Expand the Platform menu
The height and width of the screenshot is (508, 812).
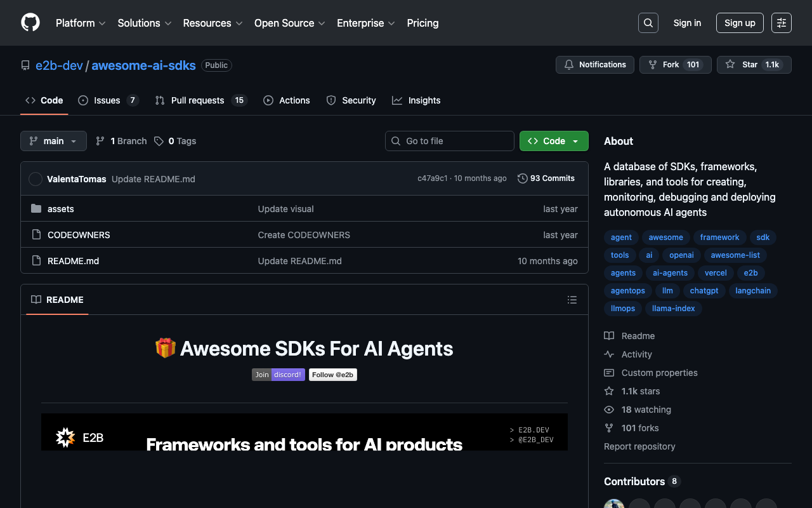point(81,23)
